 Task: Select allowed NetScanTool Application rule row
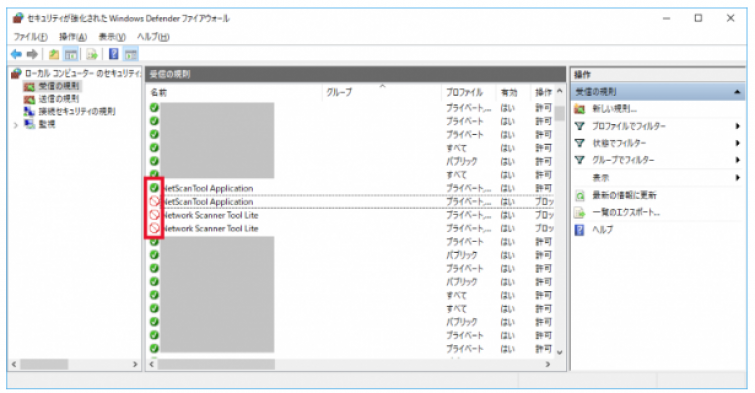(x=351, y=188)
